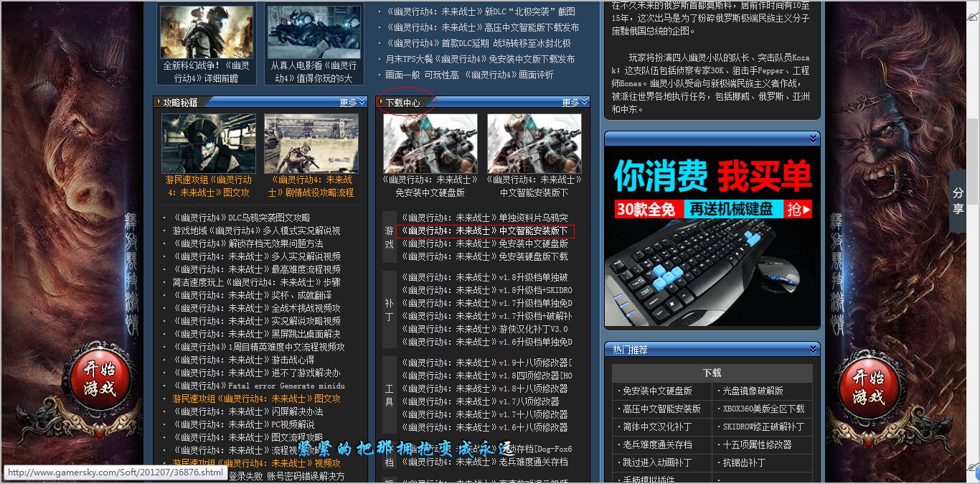Screen dimensions: 980x484
Task: Click the orange arrow icon beside 攻略秘籍 header
Action: tap(158, 101)
